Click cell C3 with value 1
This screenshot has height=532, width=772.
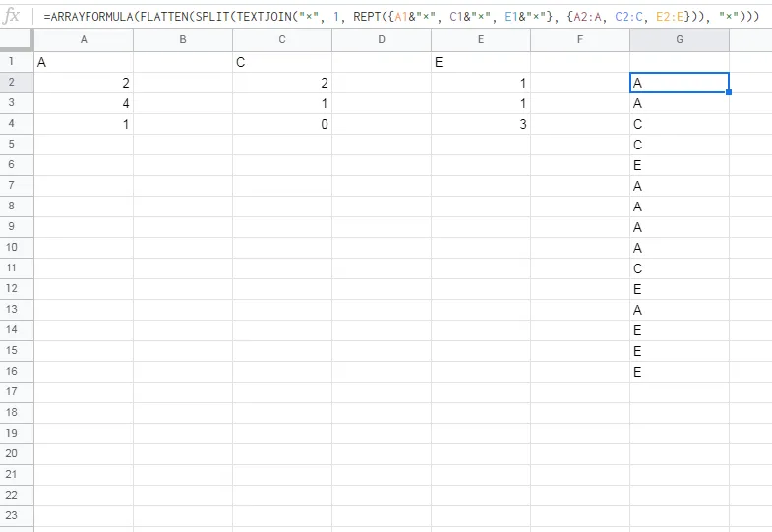pyautogui.click(x=282, y=103)
